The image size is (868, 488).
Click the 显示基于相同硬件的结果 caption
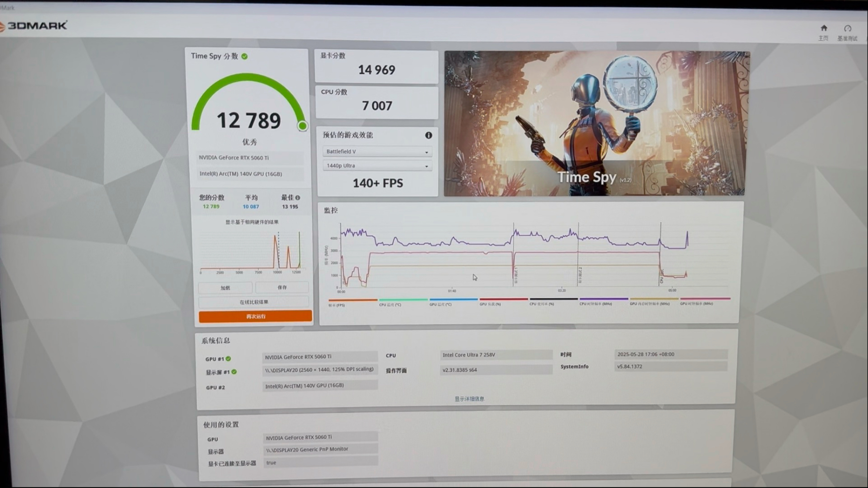point(252,222)
